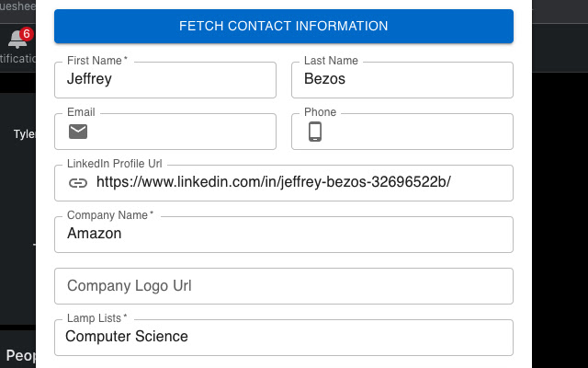Focus the First Name field containing Jeffrey
The width and height of the screenshot is (588, 368).
pos(165,80)
